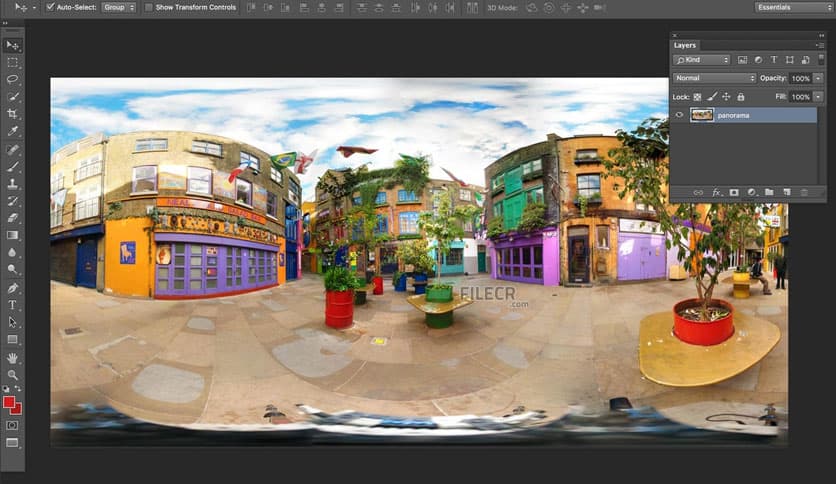Select the Lasso tool

pos(13,79)
